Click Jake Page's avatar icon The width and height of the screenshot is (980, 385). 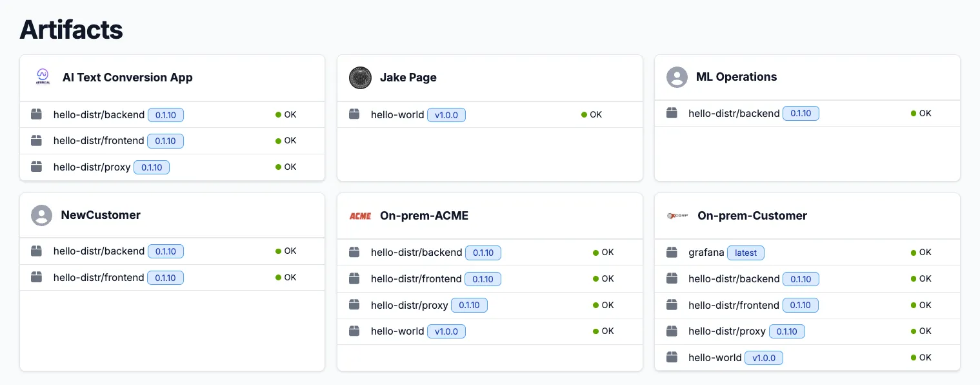[360, 78]
